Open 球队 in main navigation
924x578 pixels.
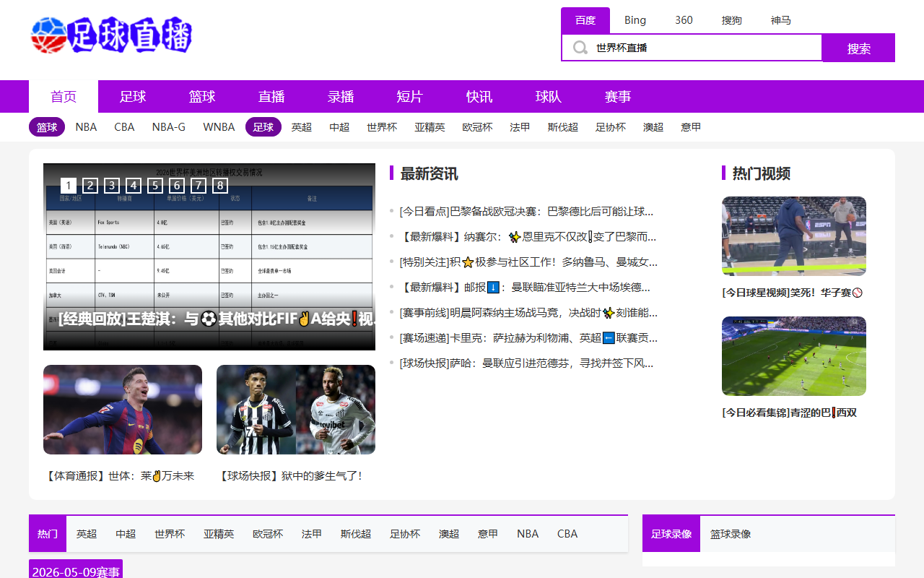pyautogui.click(x=549, y=96)
